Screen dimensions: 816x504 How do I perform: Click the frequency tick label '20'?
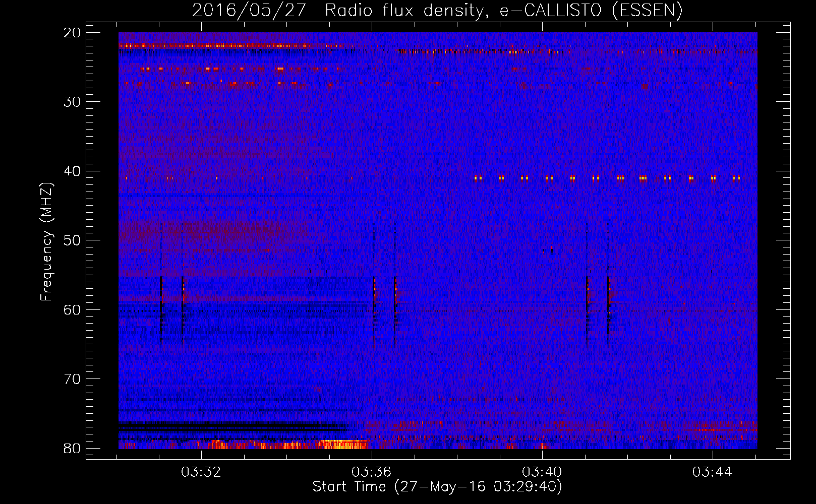coord(73,33)
